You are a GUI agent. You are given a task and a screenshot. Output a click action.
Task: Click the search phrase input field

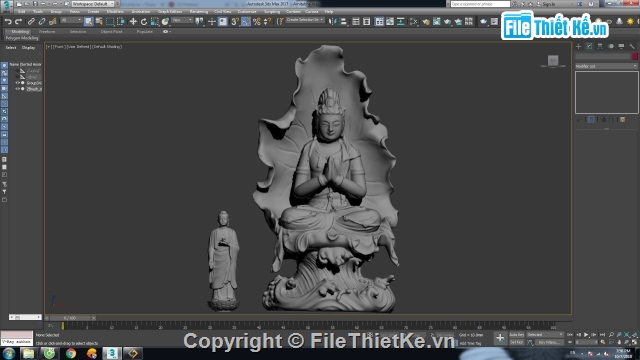[480, 4]
